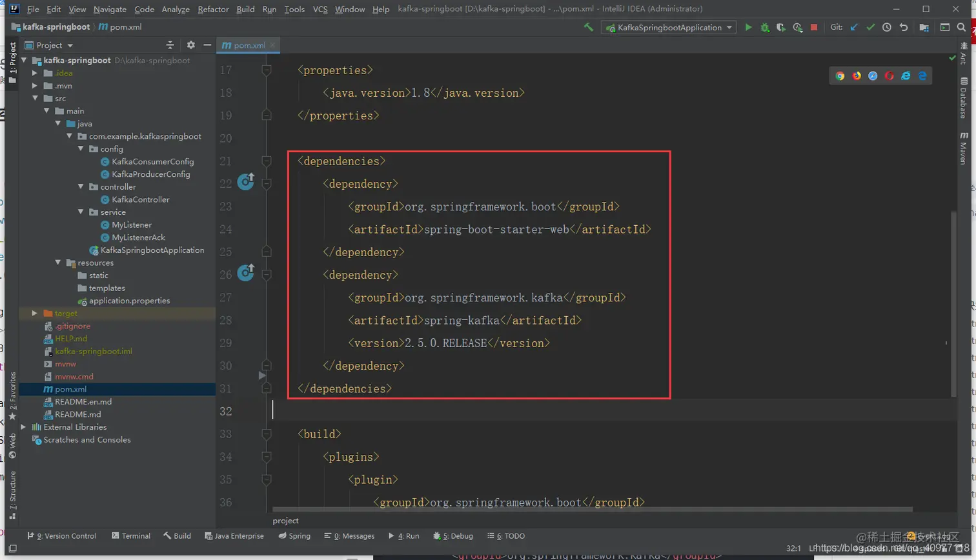Click kafka-springboot in navigation breadcrumb
This screenshot has width=976, height=560.
(50, 27)
